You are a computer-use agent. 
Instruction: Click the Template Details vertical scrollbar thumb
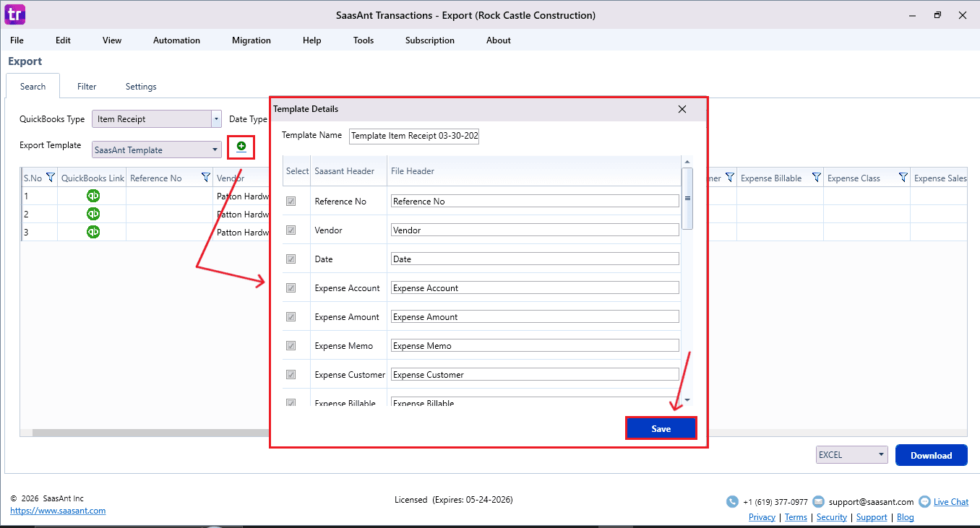pyautogui.click(x=687, y=199)
